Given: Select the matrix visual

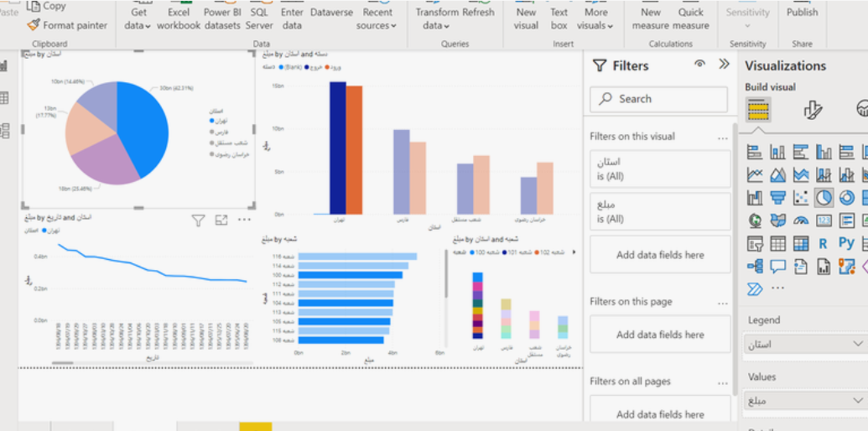Looking at the screenshot, I should tap(800, 243).
